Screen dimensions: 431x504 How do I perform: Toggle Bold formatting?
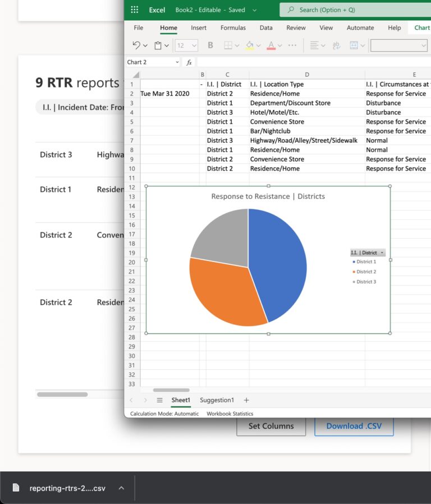210,45
